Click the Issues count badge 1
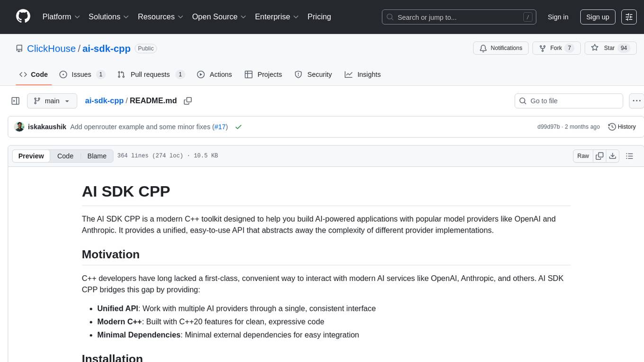Screen dimensions: 644x362 [100, 74]
